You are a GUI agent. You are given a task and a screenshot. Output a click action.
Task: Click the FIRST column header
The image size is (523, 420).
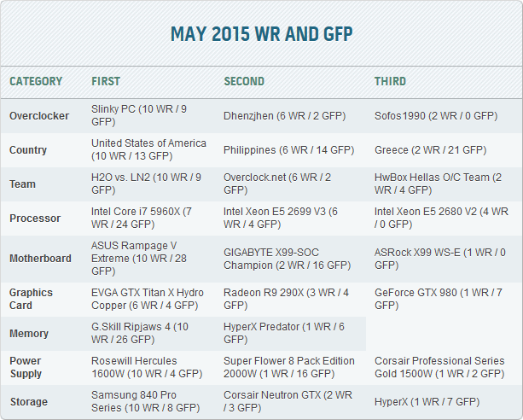pyautogui.click(x=106, y=81)
